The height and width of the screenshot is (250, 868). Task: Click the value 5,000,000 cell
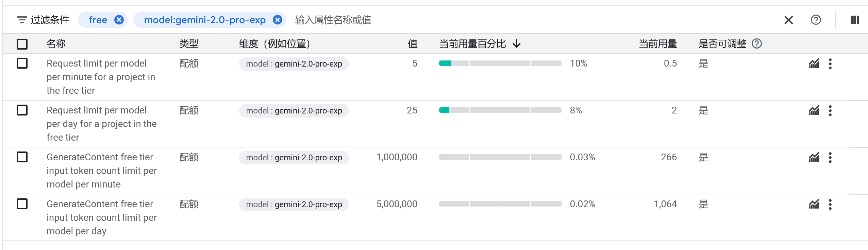tap(397, 204)
